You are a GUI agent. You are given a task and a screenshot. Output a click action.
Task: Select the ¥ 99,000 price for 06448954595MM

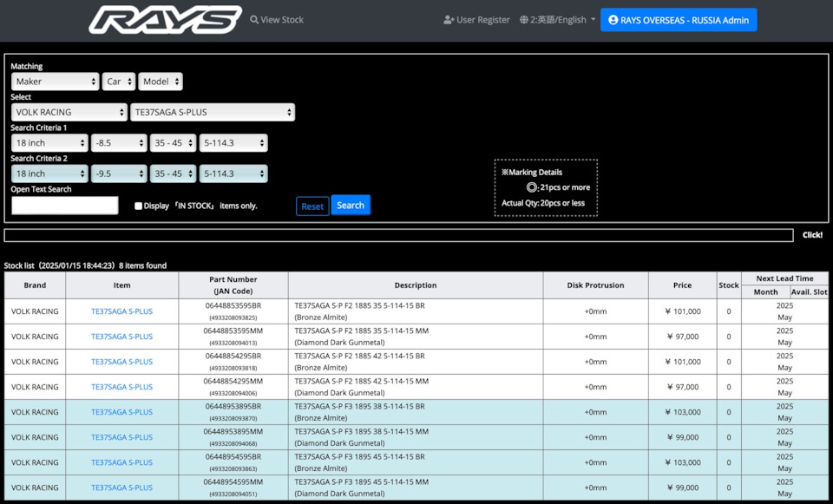(683, 488)
